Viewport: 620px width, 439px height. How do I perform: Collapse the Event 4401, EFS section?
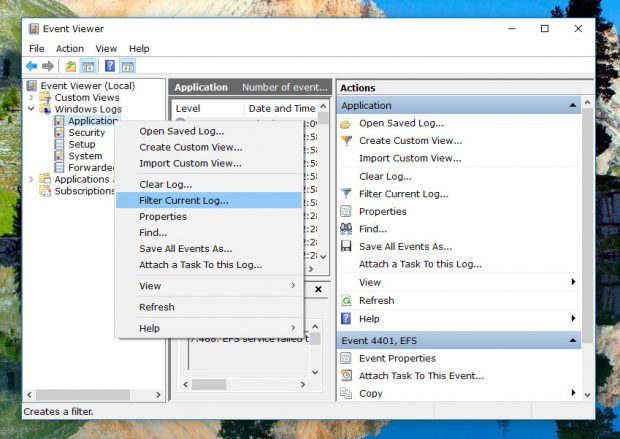(x=573, y=341)
